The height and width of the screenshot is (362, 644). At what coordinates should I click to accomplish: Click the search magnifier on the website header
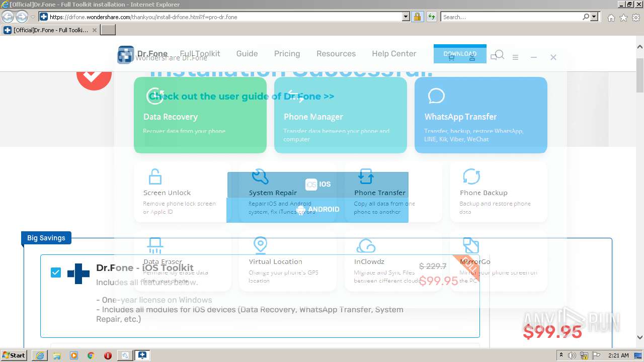[x=499, y=54]
